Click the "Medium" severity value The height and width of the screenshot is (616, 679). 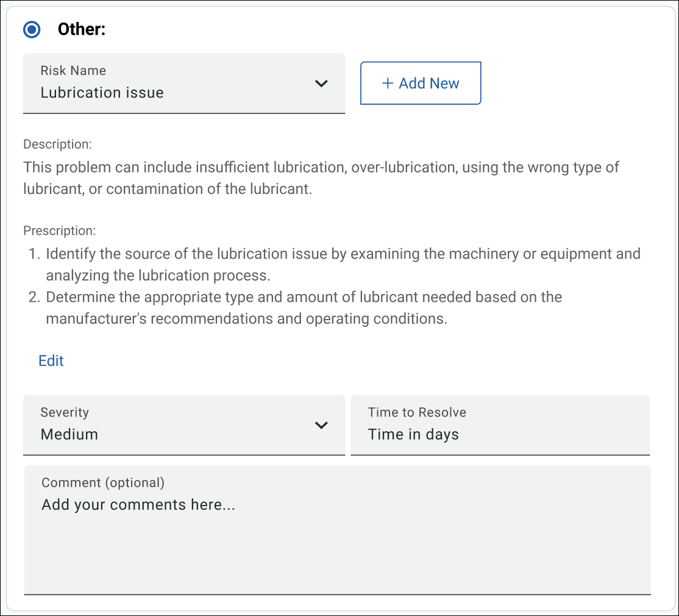coord(69,434)
